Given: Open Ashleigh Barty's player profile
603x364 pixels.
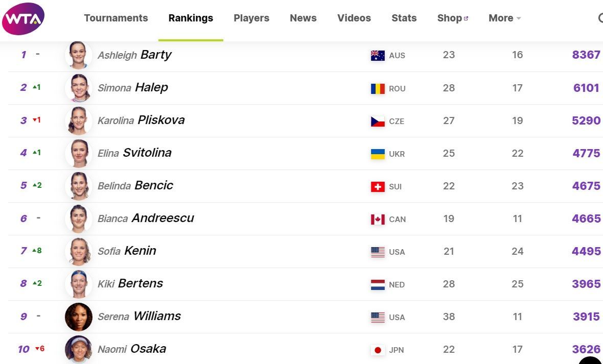Looking at the screenshot, I should (x=134, y=55).
